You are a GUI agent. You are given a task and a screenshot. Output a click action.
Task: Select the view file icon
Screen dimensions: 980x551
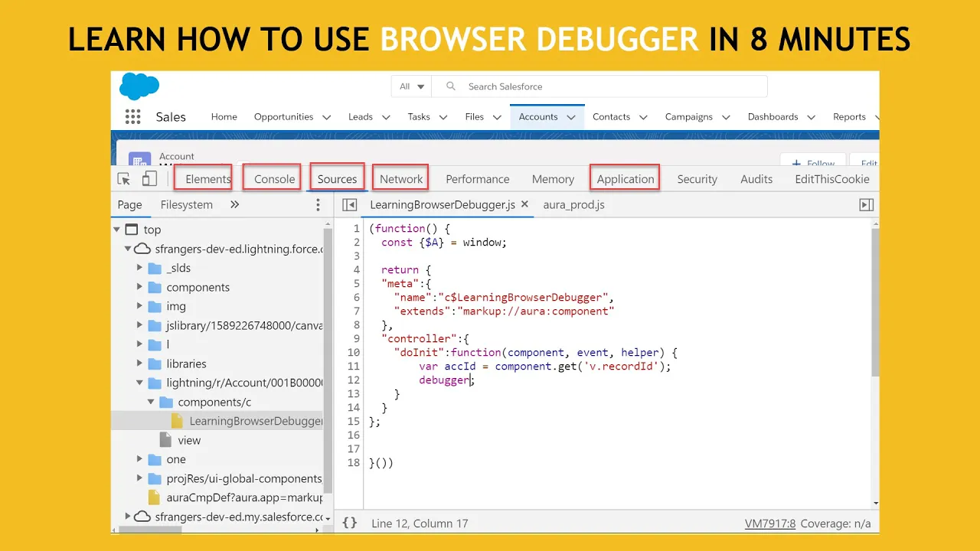pos(165,440)
